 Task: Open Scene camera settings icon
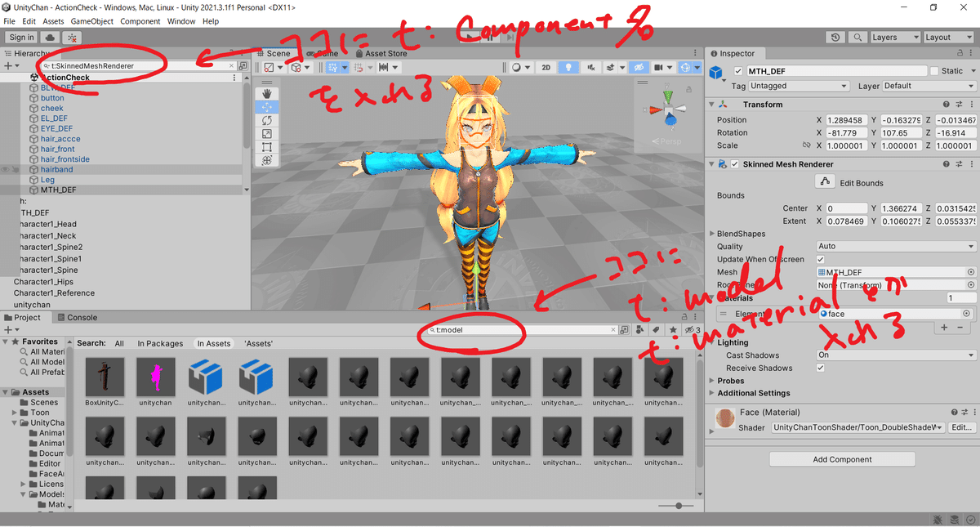coord(660,67)
